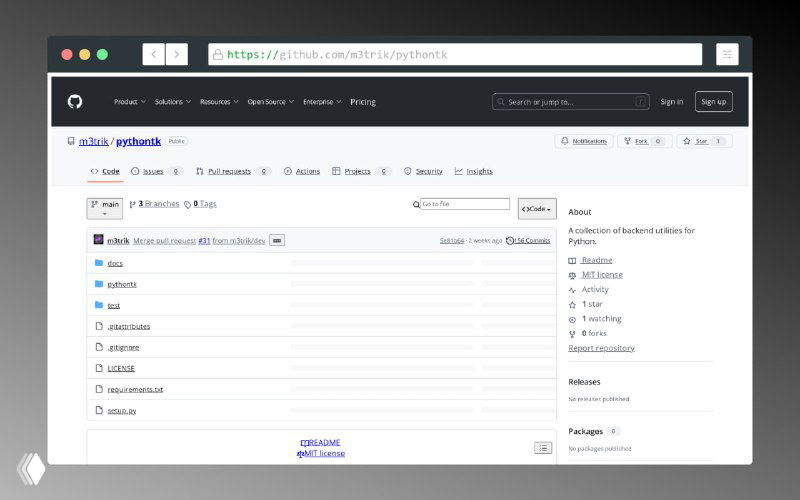Open the Report repository link
The width and height of the screenshot is (800, 500).
tap(601, 348)
